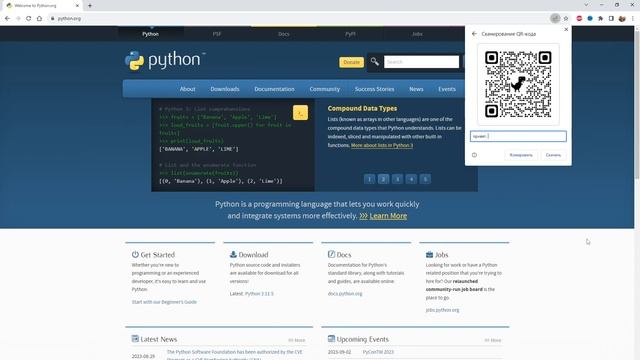Open the red extension icon
The height and width of the screenshot is (360, 640).
[579, 18]
